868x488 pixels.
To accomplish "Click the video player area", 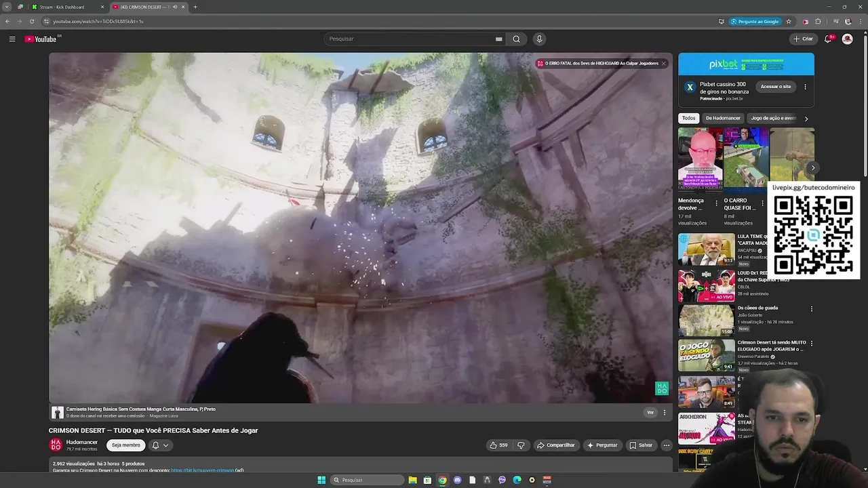I will click(x=360, y=228).
